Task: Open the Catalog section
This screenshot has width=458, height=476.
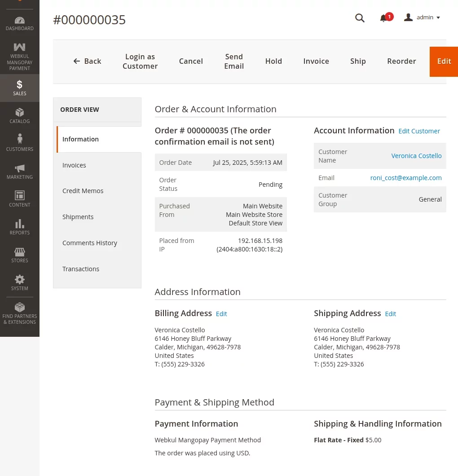Action: [19, 116]
